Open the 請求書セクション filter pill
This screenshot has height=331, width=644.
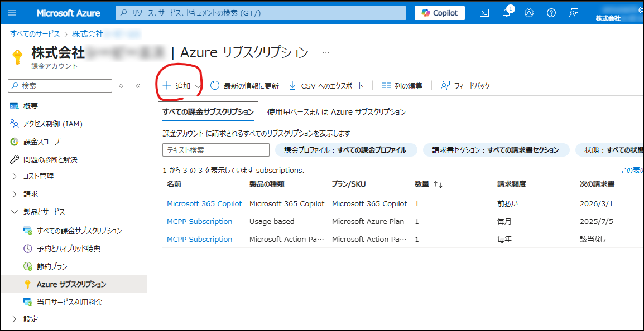496,150
